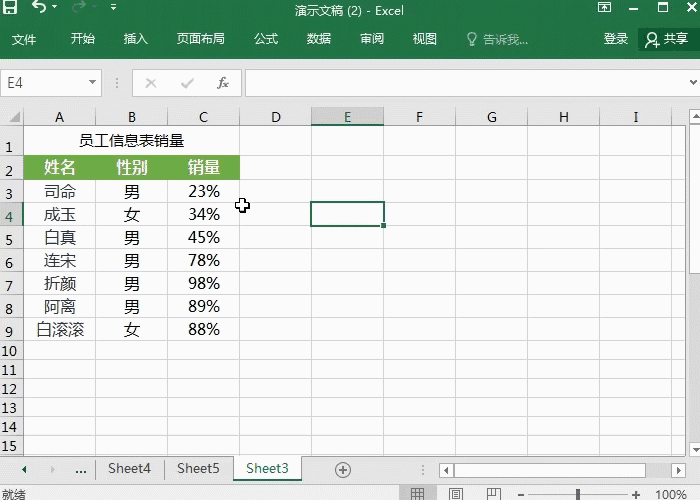
Task: Open Ribbon Display Options icon
Action: pyautogui.click(x=604, y=7)
